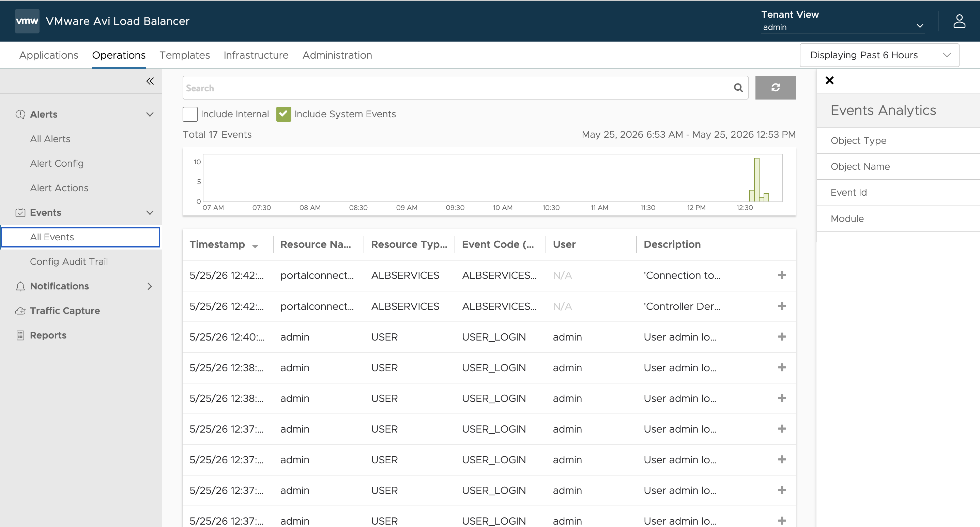Expand Module analytics section
The height and width of the screenshot is (527, 980).
(x=898, y=219)
